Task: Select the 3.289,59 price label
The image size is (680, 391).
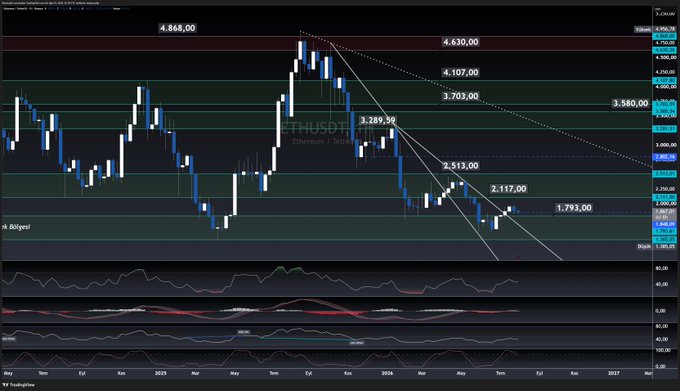Action: pos(378,120)
